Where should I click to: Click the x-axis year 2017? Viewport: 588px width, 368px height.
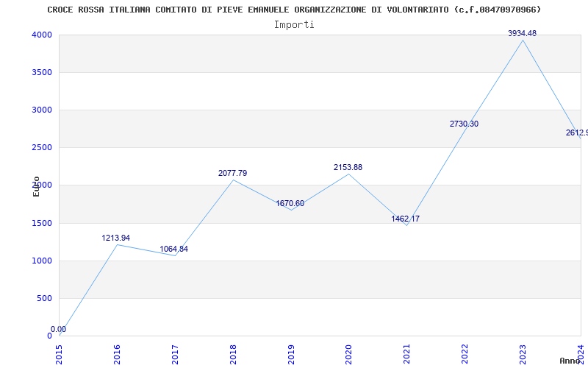tap(175, 355)
